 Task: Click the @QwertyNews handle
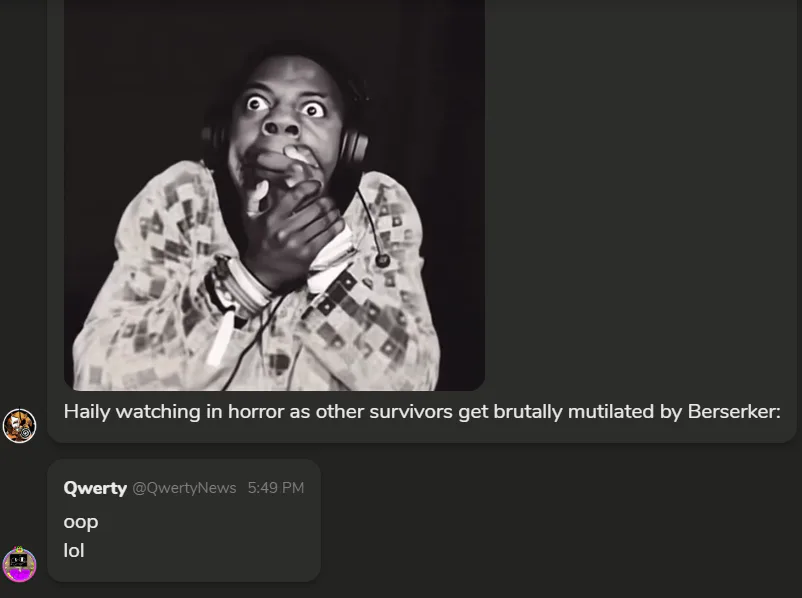tap(184, 488)
